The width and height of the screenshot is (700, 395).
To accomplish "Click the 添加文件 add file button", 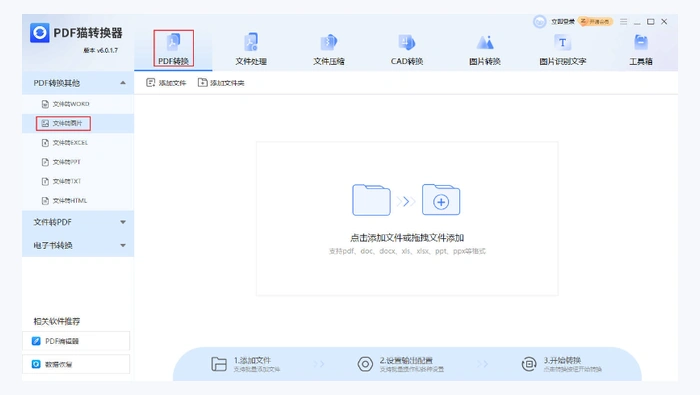I will point(166,83).
